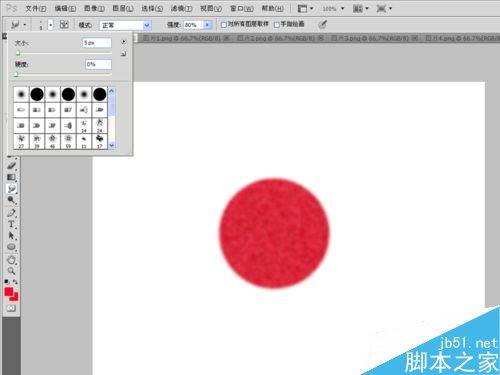Click the Ps application logo

(11, 8)
